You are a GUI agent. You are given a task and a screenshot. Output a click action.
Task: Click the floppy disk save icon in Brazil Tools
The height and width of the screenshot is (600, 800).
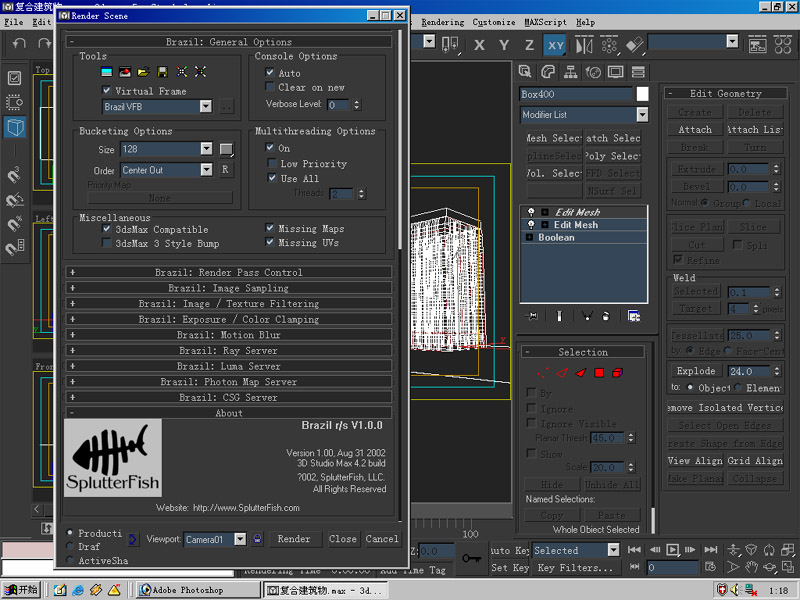[162, 72]
